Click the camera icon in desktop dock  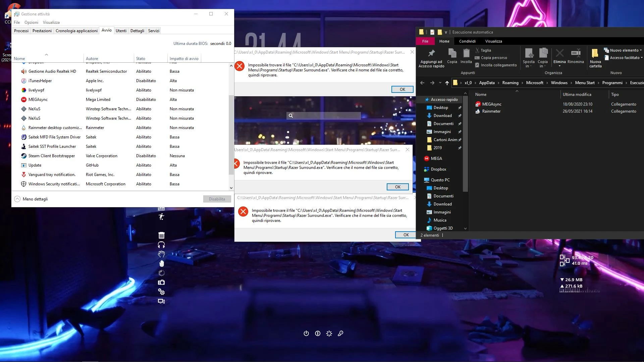161,283
